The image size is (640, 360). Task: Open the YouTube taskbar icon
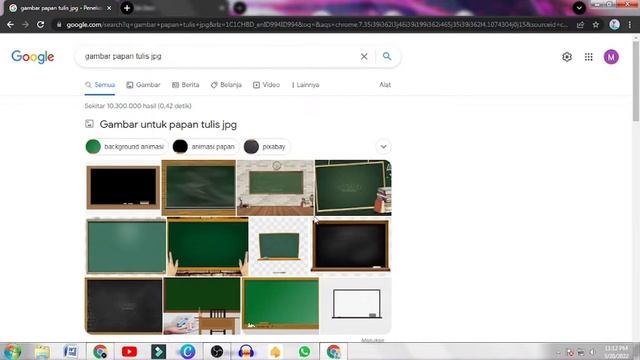[x=129, y=351]
